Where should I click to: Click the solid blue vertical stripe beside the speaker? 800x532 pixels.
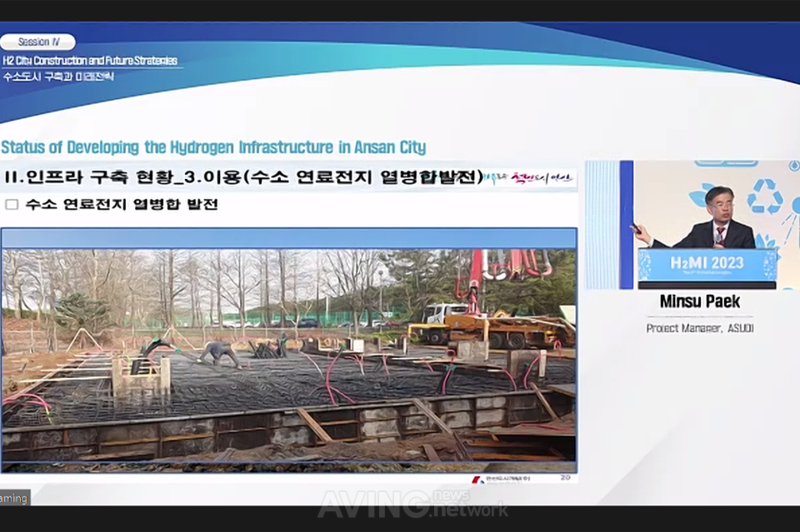[x=626, y=225]
